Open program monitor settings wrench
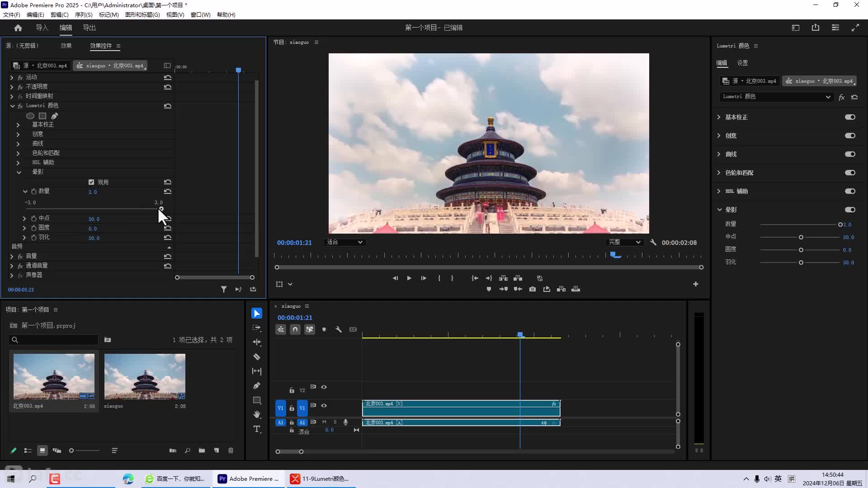This screenshot has height=488, width=868. tap(653, 242)
